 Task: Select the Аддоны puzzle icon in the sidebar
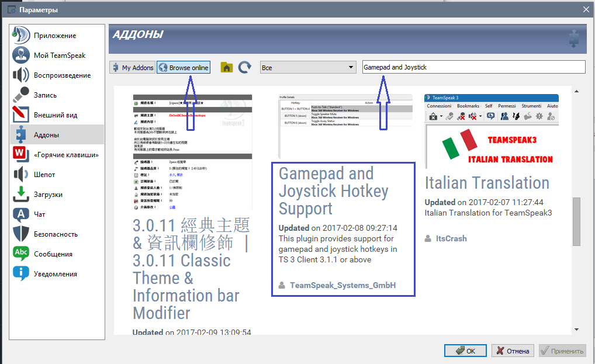(21, 134)
